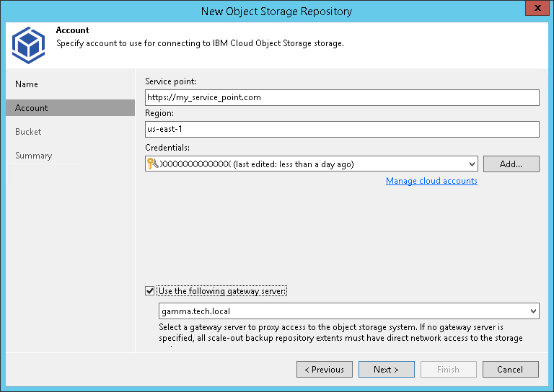
Task: Open the gateway server dropdown list
Action: [533, 311]
